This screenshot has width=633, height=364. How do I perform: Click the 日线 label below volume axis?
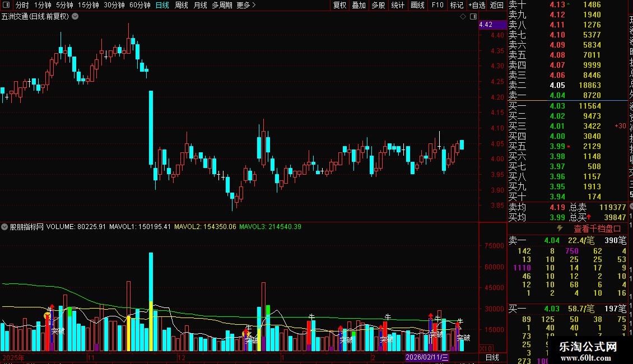point(492,357)
